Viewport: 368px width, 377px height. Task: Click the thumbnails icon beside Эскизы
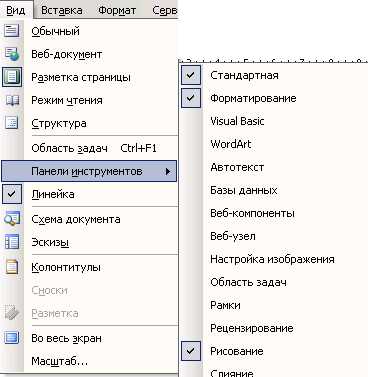pyautogui.click(x=12, y=242)
